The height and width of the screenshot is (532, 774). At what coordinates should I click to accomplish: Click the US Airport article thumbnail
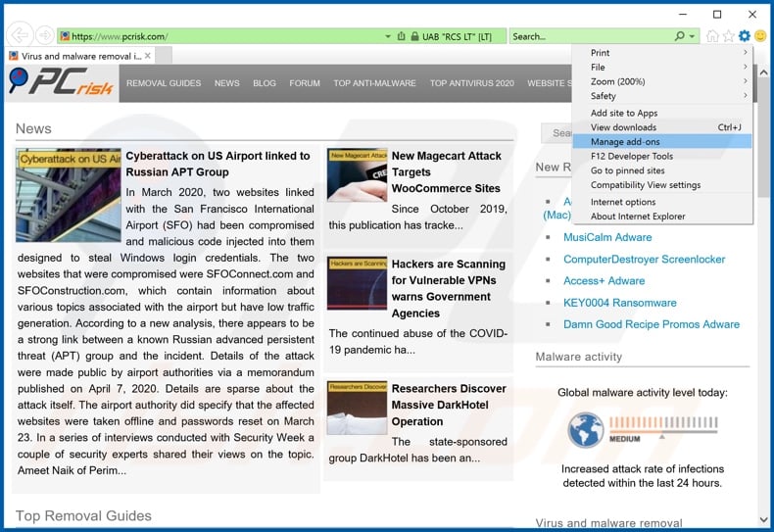click(x=69, y=195)
